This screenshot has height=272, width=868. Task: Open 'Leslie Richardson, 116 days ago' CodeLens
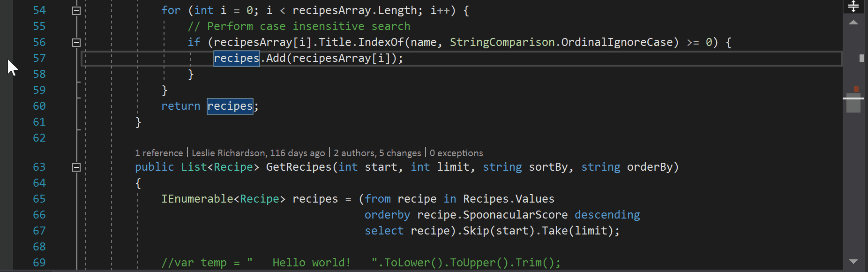[258, 153]
